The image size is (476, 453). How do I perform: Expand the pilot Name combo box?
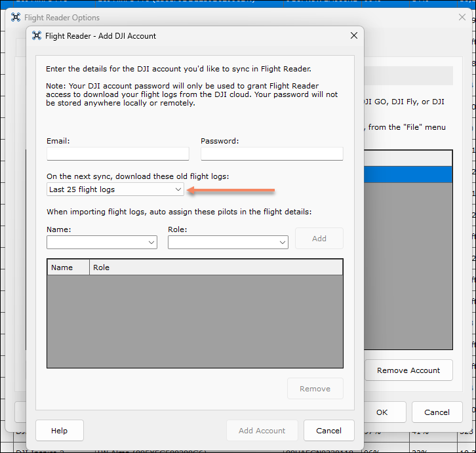tap(102, 243)
